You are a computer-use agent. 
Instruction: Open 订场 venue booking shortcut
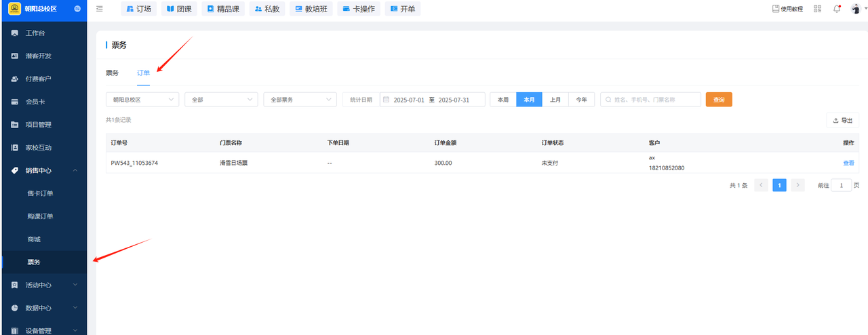point(139,9)
